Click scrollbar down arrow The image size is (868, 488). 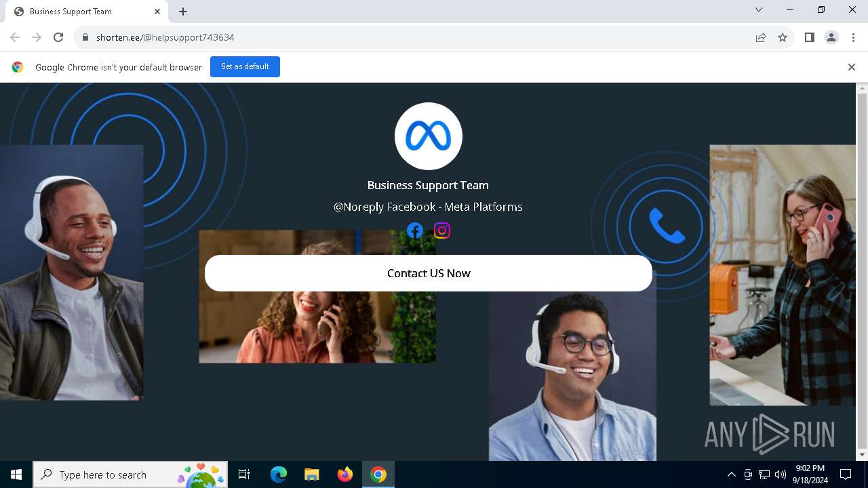pyautogui.click(x=862, y=455)
